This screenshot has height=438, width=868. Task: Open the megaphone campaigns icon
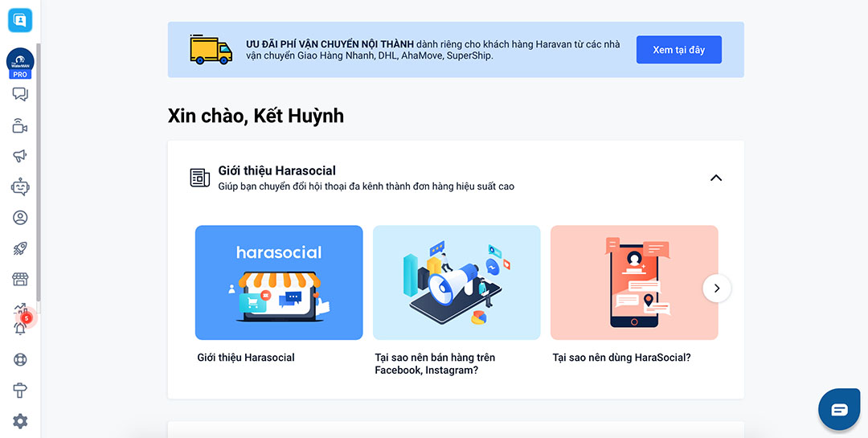[x=20, y=156]
